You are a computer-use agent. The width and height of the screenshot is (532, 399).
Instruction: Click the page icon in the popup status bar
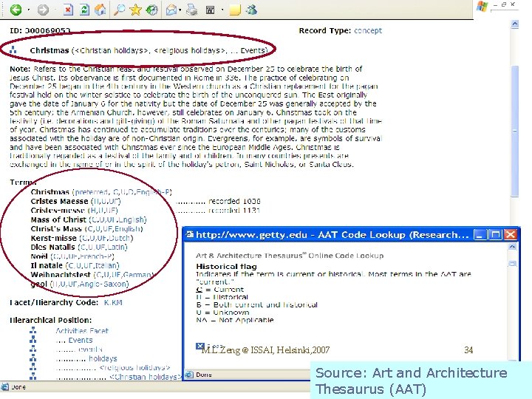coord(189,375)
